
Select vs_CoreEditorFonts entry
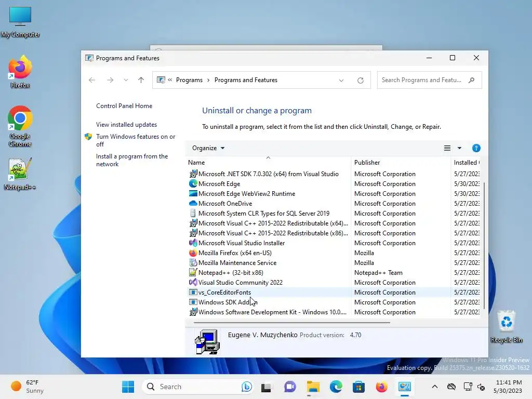334,292
